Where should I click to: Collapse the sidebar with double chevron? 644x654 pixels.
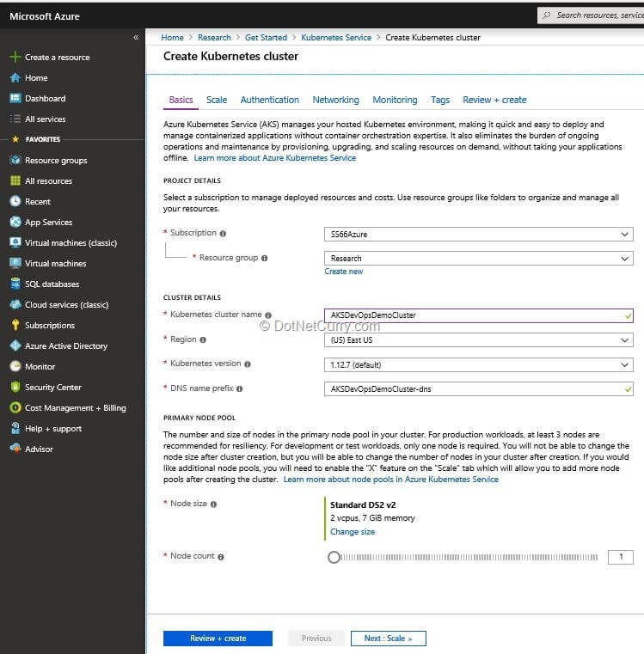[x=136, y=38]
